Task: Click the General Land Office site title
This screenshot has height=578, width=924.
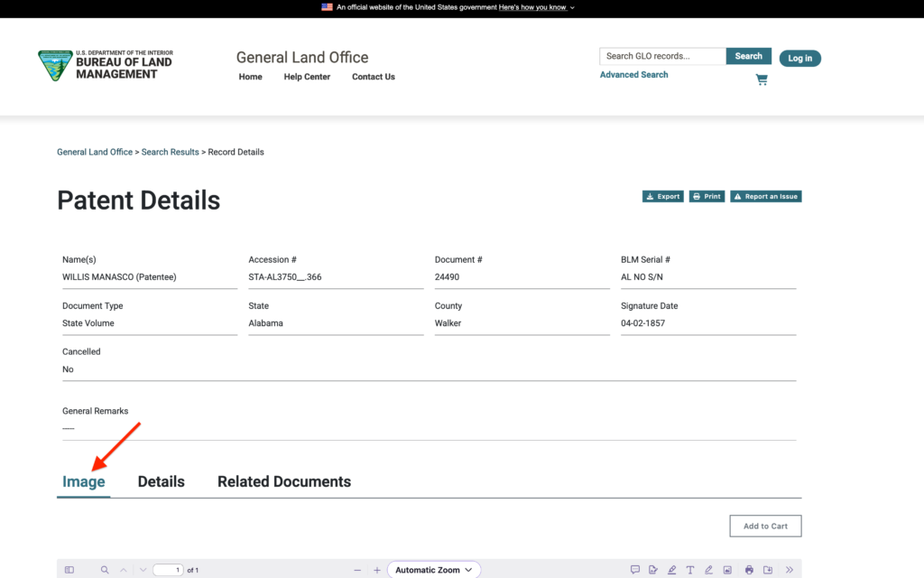Action: point(302,57)
